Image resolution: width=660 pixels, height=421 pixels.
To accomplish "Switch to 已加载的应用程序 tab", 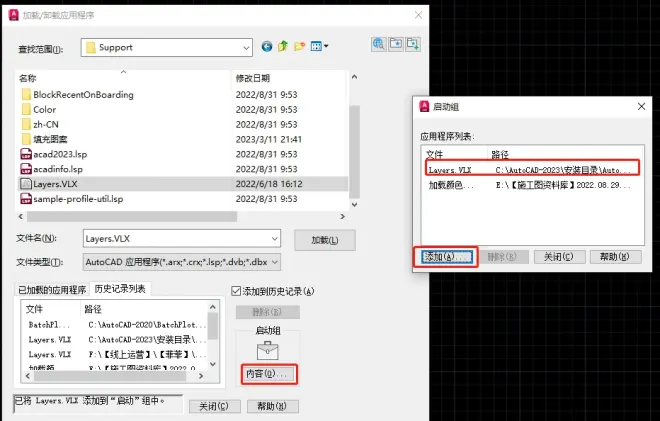I will point(52,290).
